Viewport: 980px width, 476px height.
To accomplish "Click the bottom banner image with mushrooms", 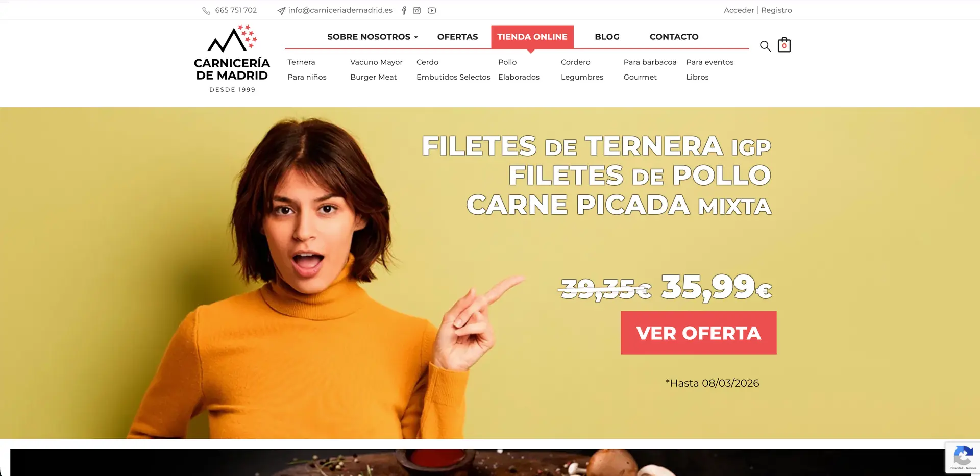I will 478,462.
